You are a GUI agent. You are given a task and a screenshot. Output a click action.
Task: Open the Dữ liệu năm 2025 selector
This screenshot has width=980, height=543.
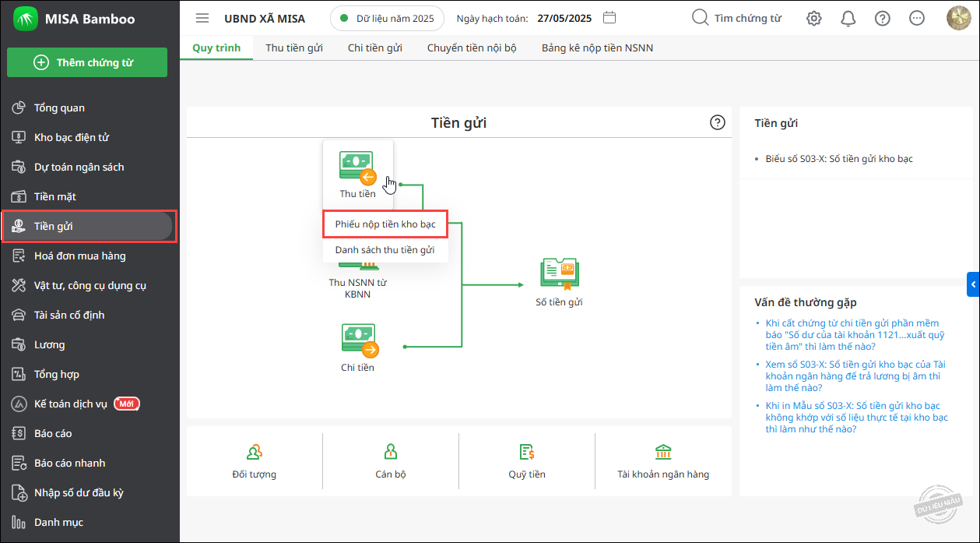point(387,18)
